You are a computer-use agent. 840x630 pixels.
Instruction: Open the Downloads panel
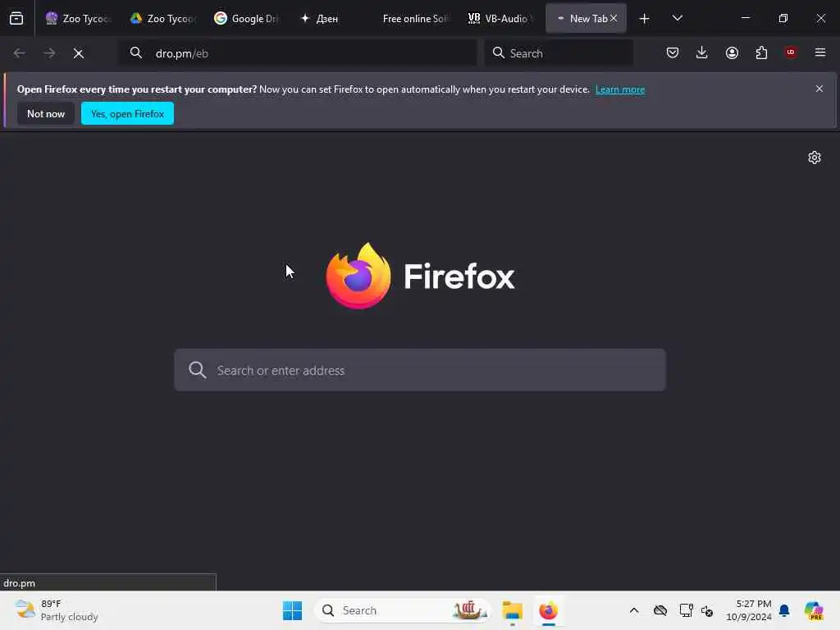pyautogui.click(x=702, y=52)
